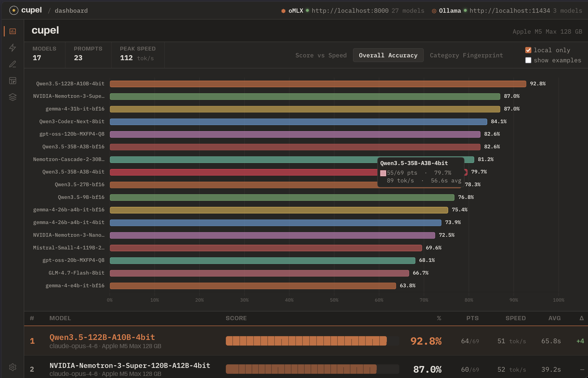Sort table by the PTS column header

click(472, 318)
